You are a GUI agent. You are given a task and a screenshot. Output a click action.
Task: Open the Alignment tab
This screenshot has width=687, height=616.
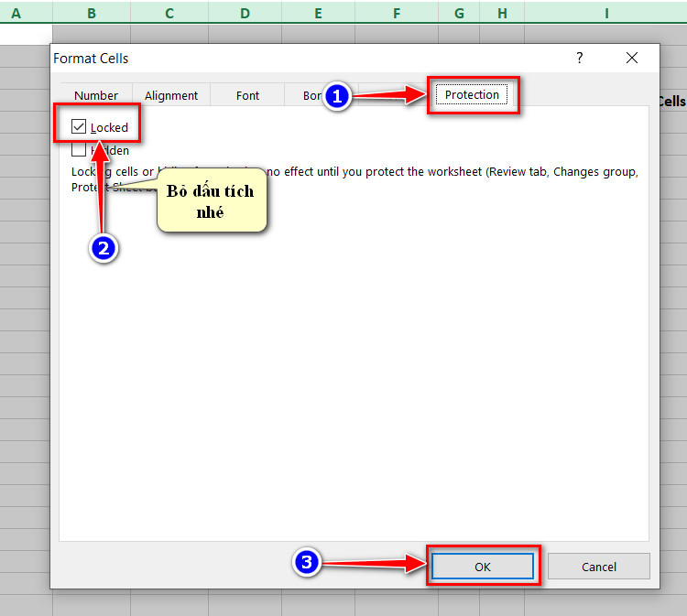(x=171, y=95)
